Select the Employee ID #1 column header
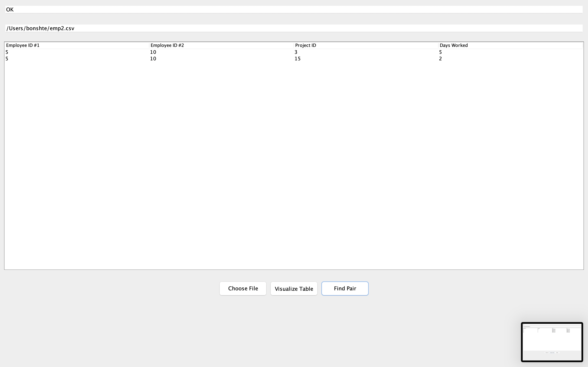The width and height of the screenshot is (588, 367). pos(23,45)
